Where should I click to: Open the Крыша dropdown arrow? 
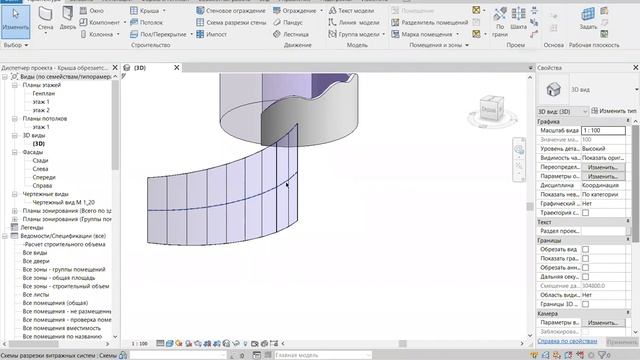[164, 11]
